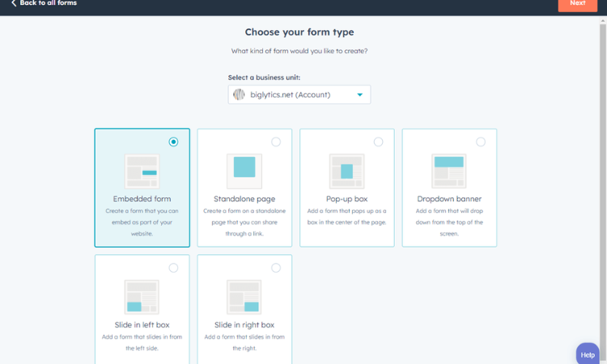Click the Slide in right box layout icon
Image resolution: width=607 pixels, height=364 pixels.
click(x=244, y=297)
